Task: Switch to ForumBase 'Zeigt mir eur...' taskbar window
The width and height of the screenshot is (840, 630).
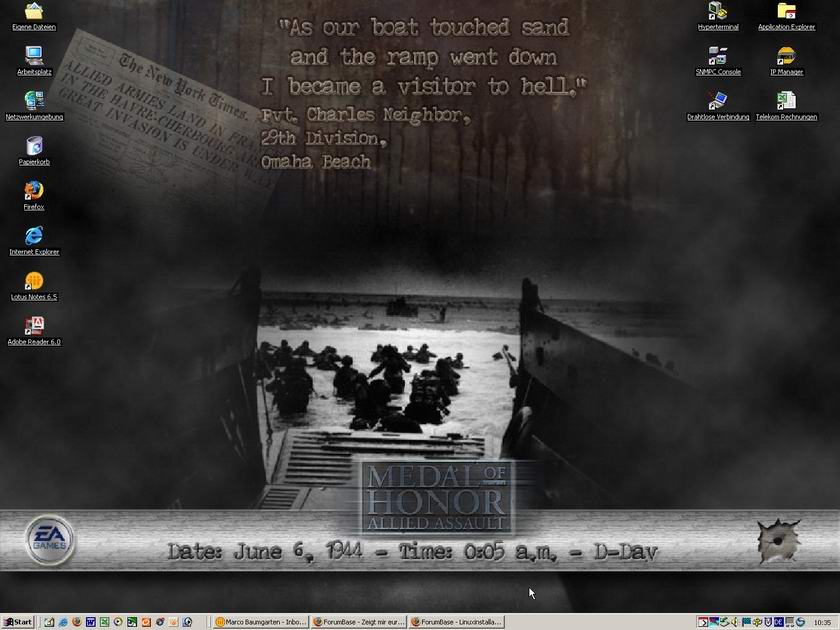Action: tap(358, 622)
